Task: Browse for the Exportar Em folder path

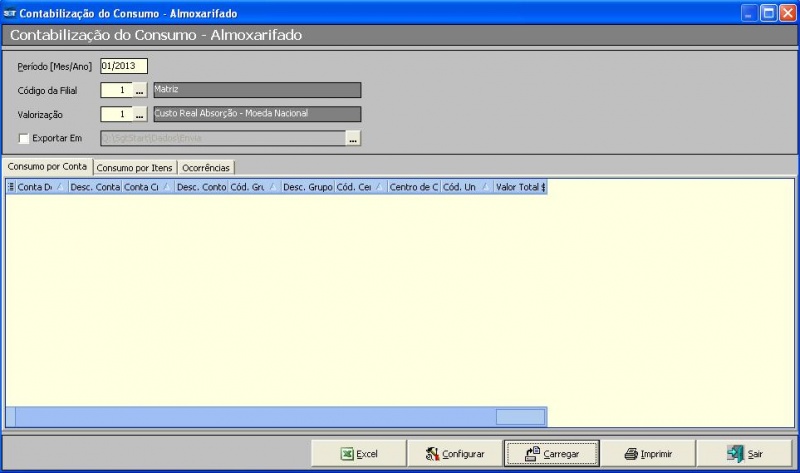Action: (353, 139)
